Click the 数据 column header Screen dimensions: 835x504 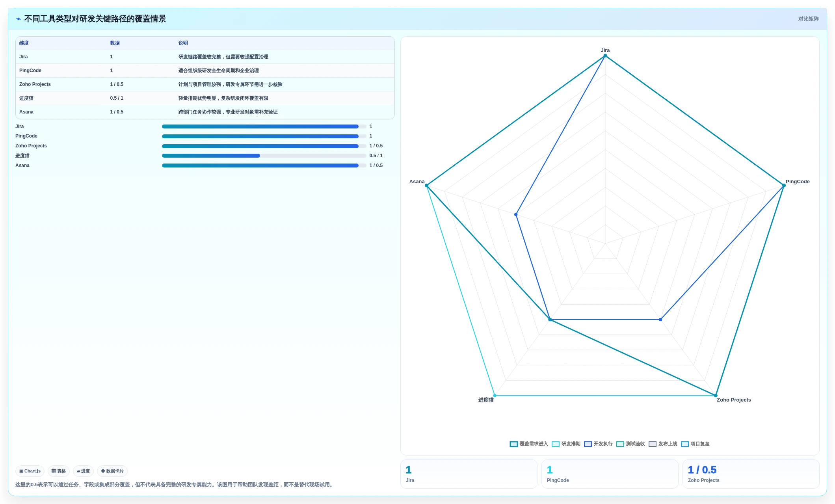tap(115, 43)
